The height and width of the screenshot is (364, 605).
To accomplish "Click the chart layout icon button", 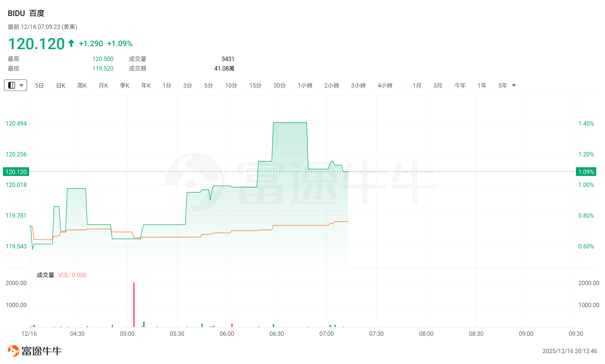I will [12, 85].
